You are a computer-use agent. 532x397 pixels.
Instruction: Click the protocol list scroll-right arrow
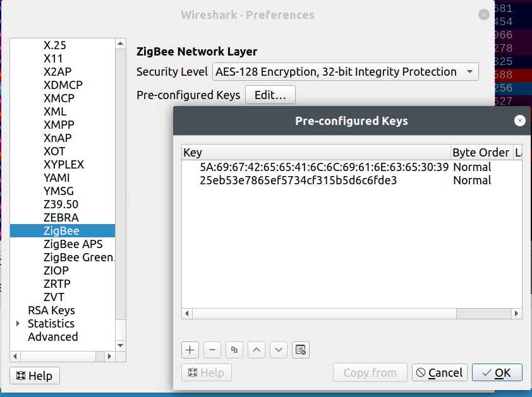(x=109, y=357)
